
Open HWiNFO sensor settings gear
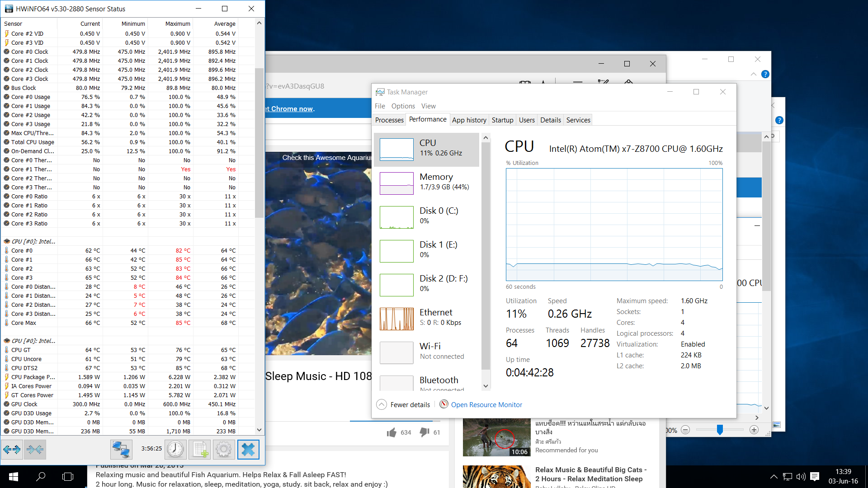[223, 450]
